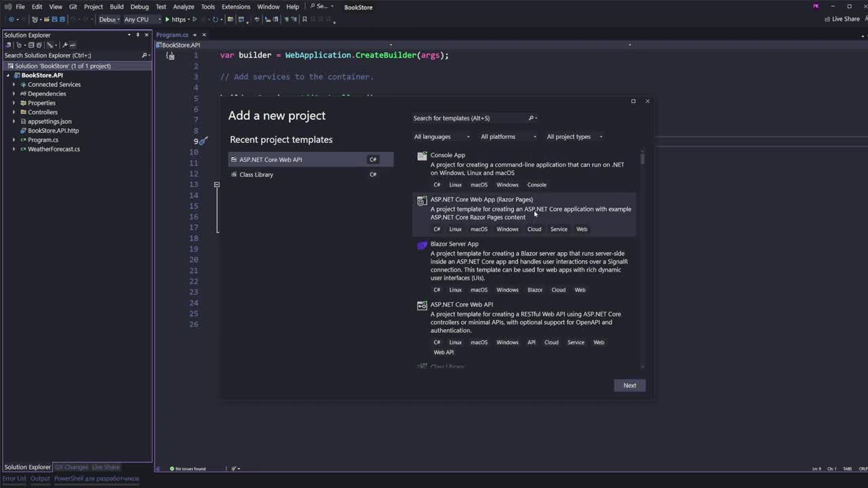Open the Build menu
This screenshot has height=488, width=868.
pyautogui.click(x=117, y=7)
